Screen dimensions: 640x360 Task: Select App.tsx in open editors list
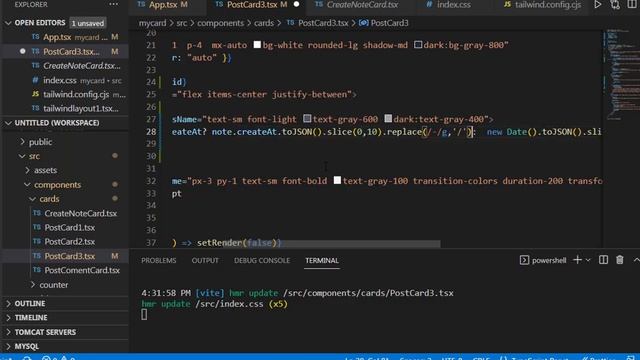57,37
